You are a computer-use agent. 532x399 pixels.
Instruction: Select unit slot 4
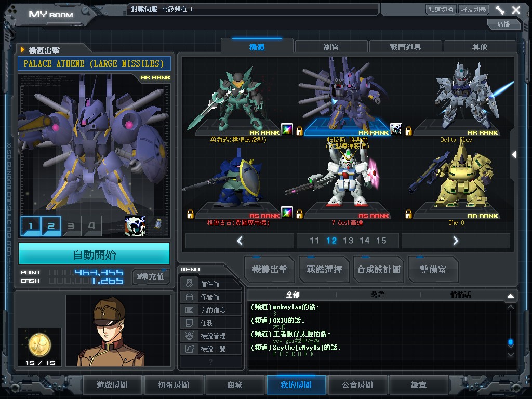coord(91,226)
